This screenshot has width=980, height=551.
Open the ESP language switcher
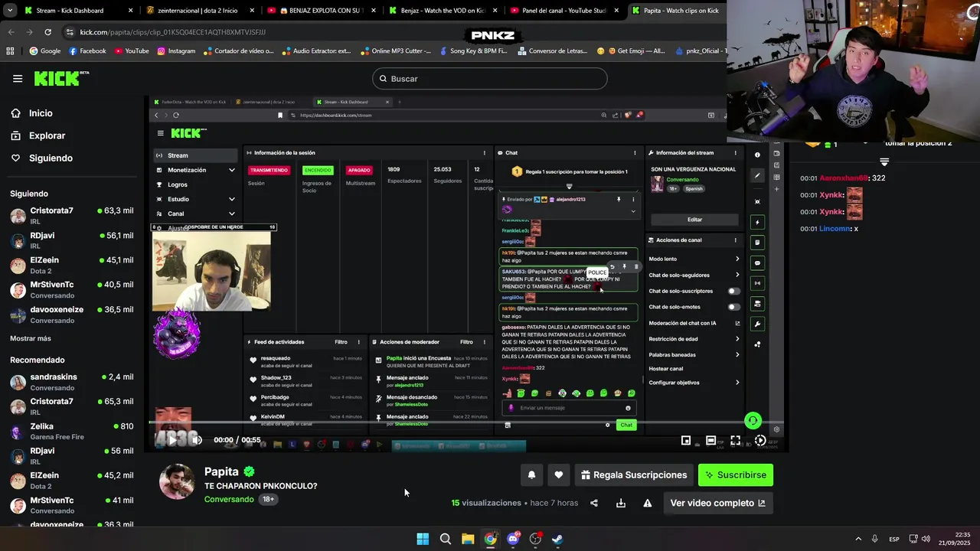tap(893, 539)
